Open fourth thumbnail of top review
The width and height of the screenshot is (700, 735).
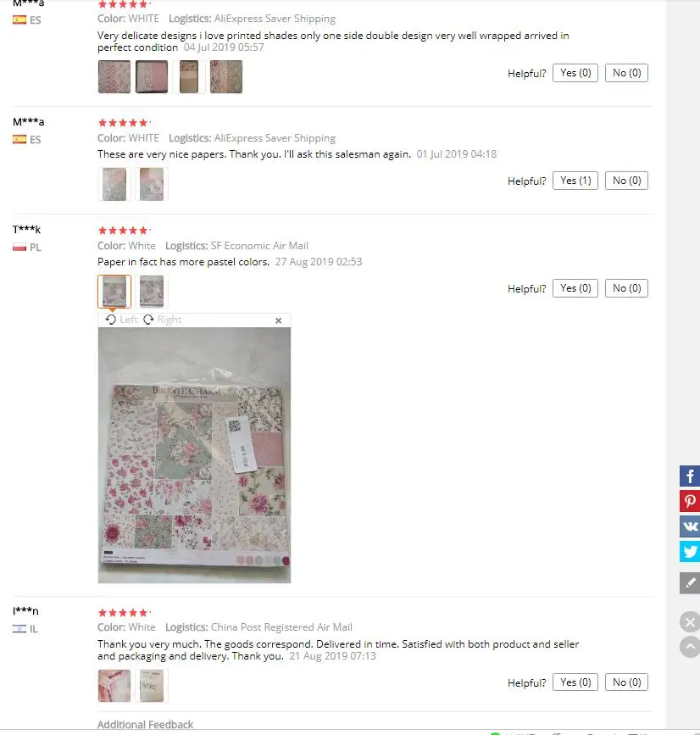(226, 77)
